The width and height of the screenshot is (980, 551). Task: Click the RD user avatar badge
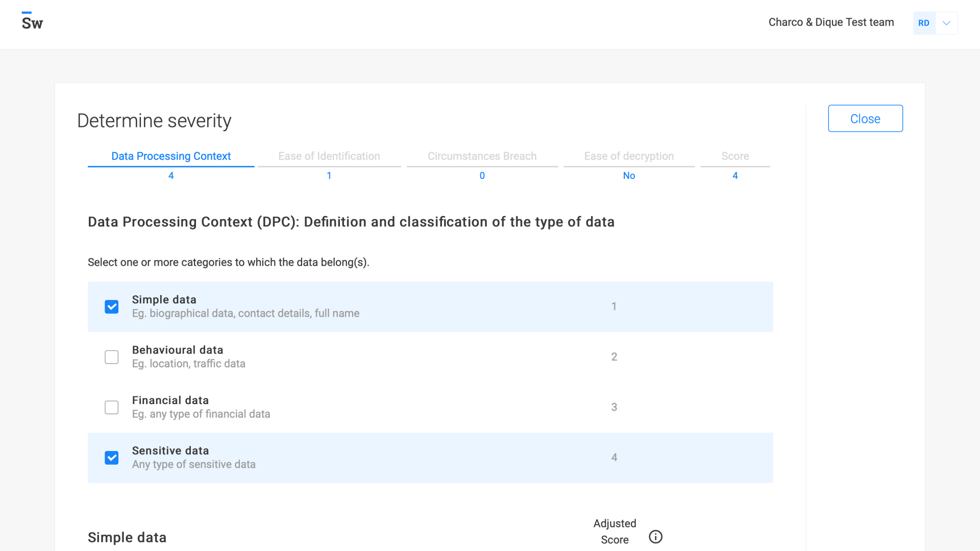pos(924,23)
